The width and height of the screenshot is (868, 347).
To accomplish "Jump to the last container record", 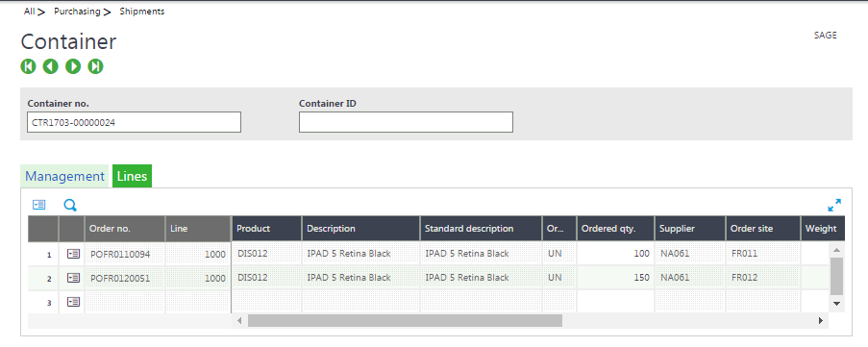I will pyautogui.click(x=96, y=66).
